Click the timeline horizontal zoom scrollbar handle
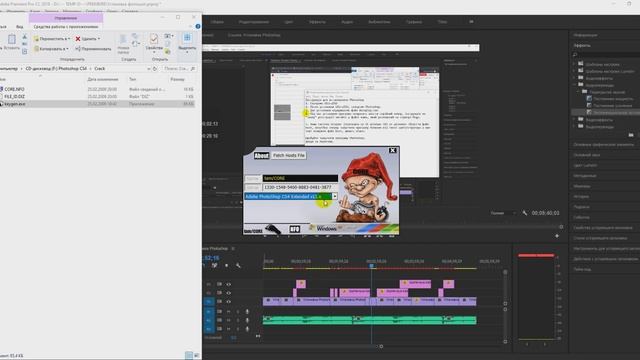The height and width of the screenshot is (360, 640). (x=381, y=347)
